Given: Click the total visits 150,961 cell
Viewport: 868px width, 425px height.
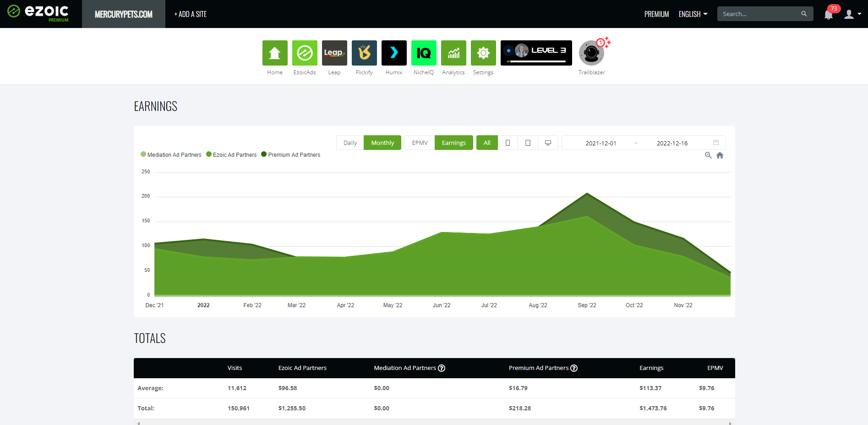Looking at the screenshot, I should [239, 408].
